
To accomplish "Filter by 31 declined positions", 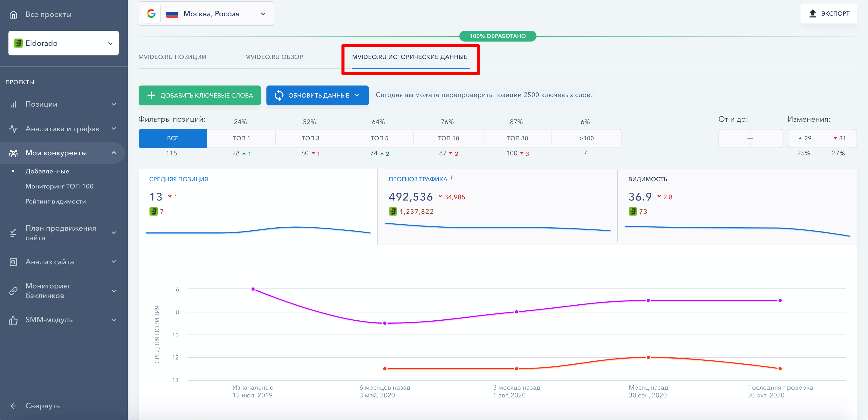I will (x=840, y=138).
